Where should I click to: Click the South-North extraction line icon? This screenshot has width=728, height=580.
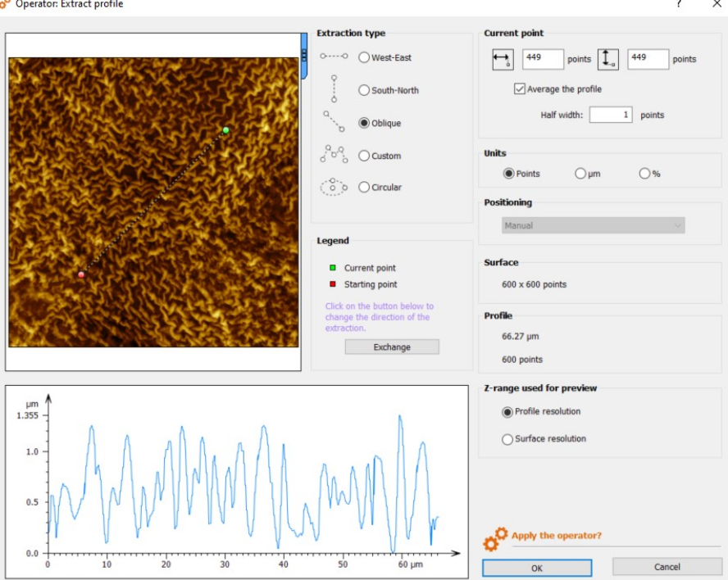334,88
